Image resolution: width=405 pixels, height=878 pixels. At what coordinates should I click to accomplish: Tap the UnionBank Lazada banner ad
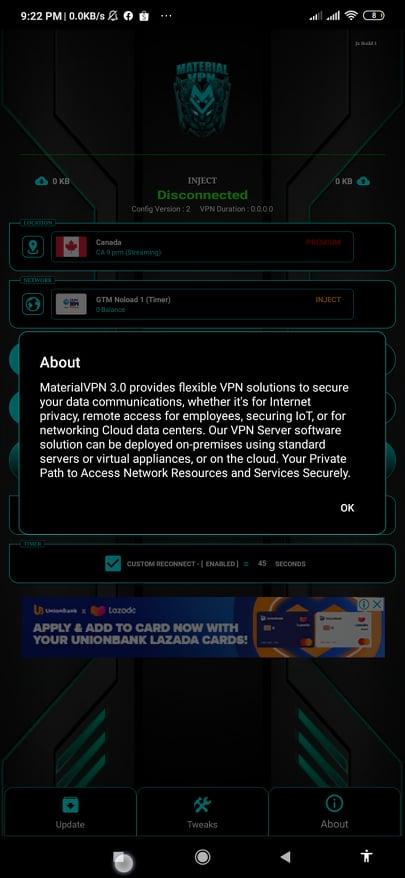tap(203, 627)
